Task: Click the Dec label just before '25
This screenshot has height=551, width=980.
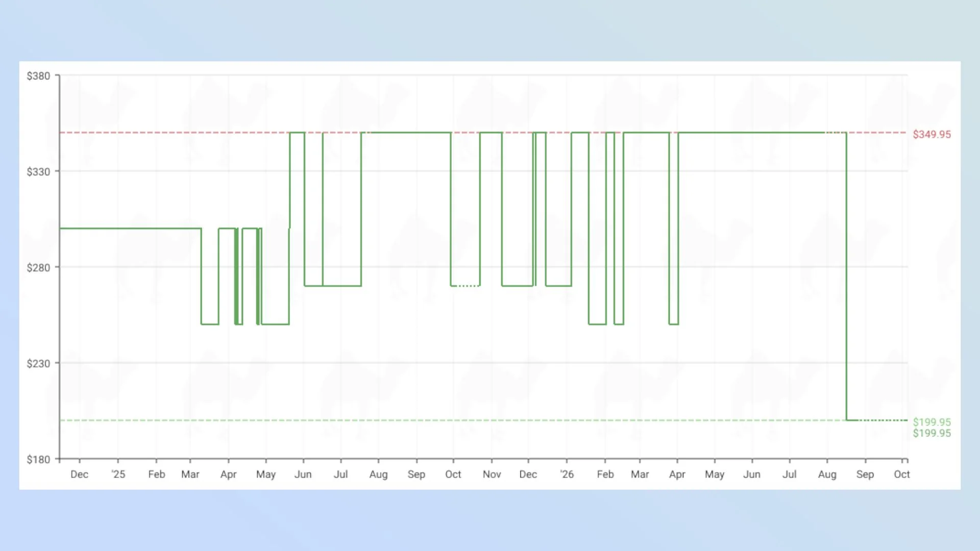Action: (79, 474)
